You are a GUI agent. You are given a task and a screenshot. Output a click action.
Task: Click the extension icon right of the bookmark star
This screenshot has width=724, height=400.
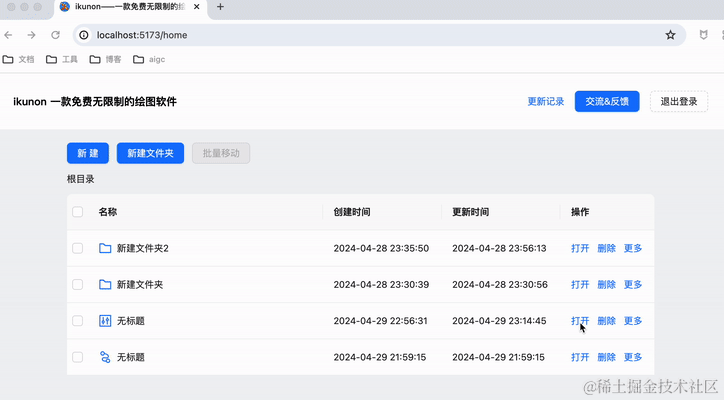pyautogui.click(x=703, y=35)
